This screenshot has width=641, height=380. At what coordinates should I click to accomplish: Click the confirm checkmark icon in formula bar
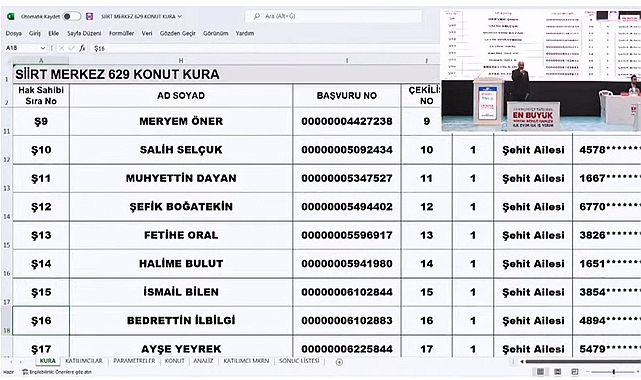point(72,48)
